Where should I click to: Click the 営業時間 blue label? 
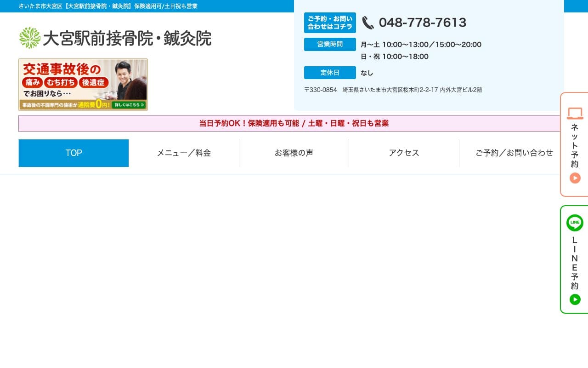tap(330, 45)
